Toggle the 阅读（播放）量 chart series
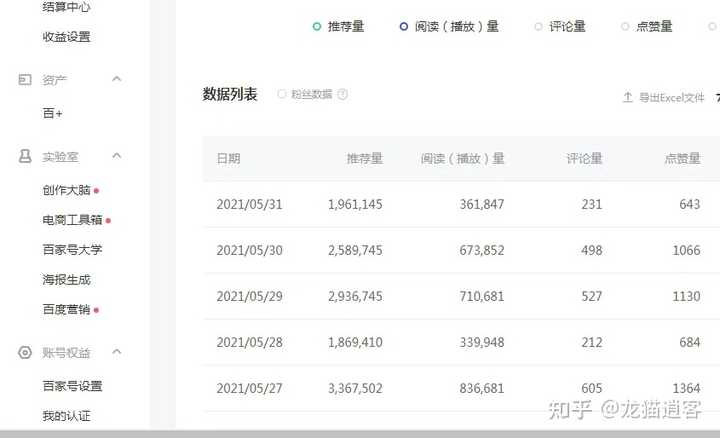The height and width of the screenshot is (438, 720). pyautogui.click(x=449, y=27)
